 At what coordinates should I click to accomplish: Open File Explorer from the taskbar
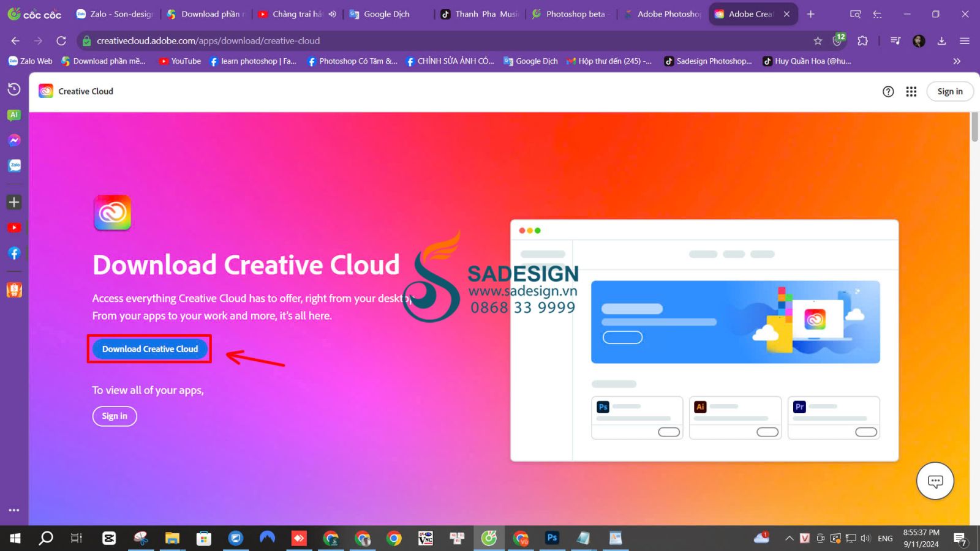172,538
